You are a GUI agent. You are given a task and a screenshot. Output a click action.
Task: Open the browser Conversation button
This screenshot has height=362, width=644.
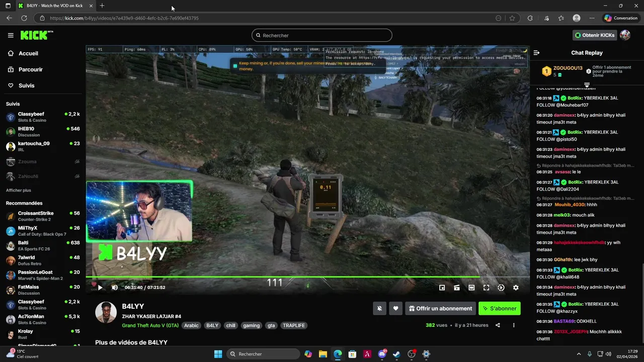pyautogui.click(x=620, y=18)
